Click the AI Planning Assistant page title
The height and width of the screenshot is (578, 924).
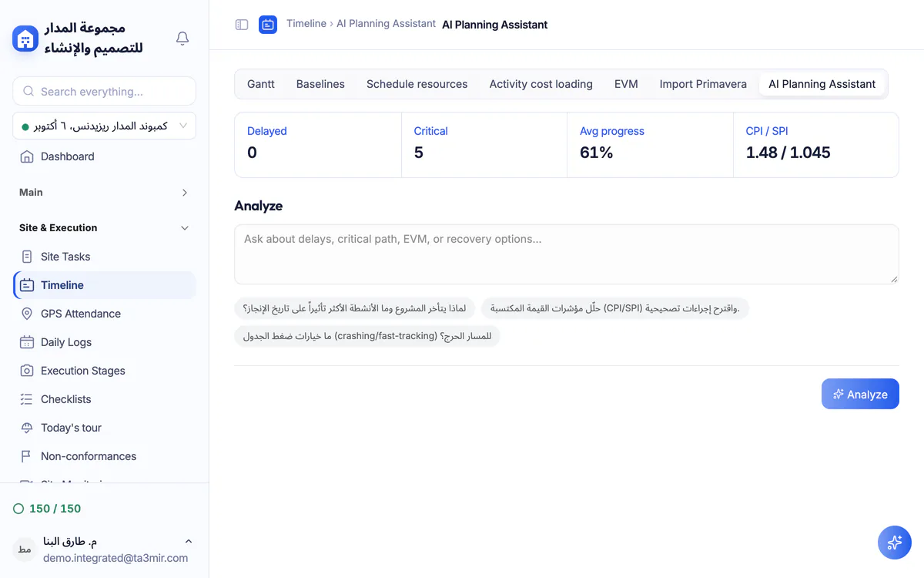coord(495,25)
